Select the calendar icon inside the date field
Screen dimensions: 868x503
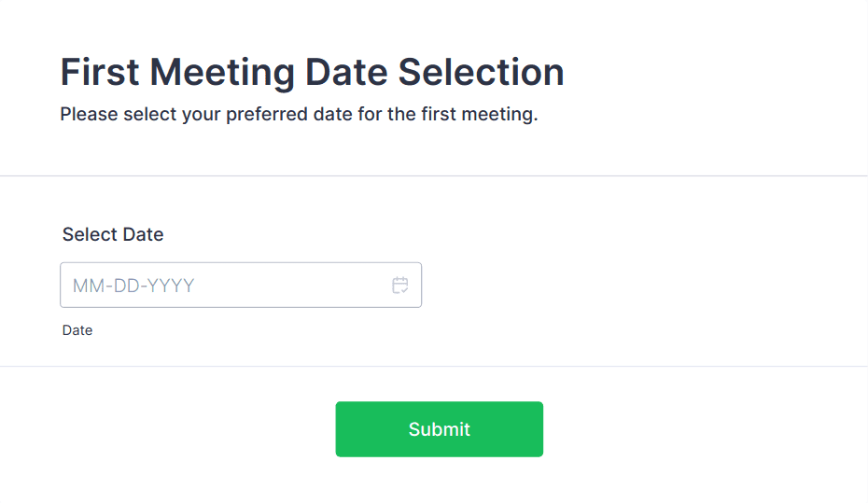point(400,286)
